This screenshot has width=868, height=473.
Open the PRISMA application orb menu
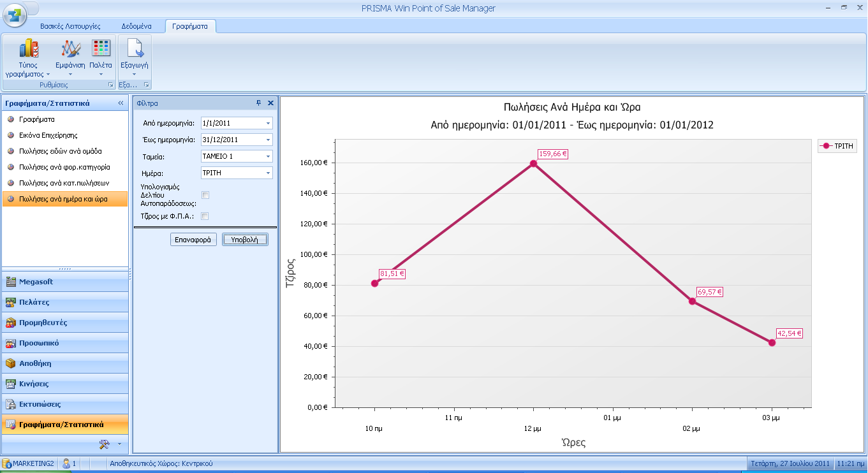(x=15, y=15)
